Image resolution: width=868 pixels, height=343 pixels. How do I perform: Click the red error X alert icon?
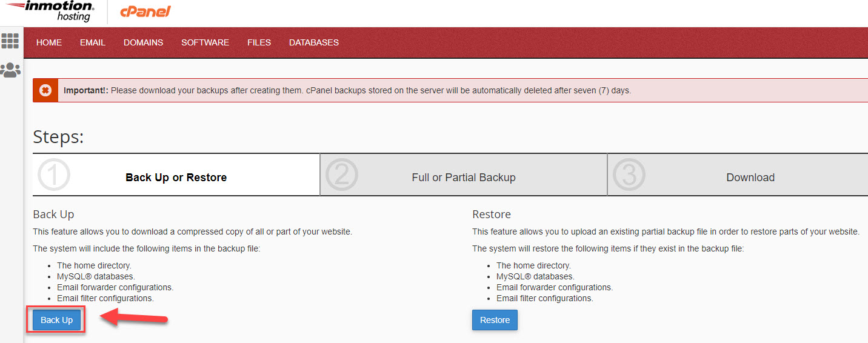pos(45,90)
